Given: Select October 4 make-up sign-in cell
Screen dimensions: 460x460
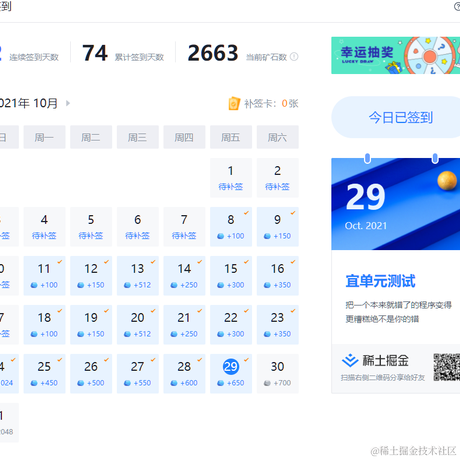Looking at the screenshot, I should point(44,227).
